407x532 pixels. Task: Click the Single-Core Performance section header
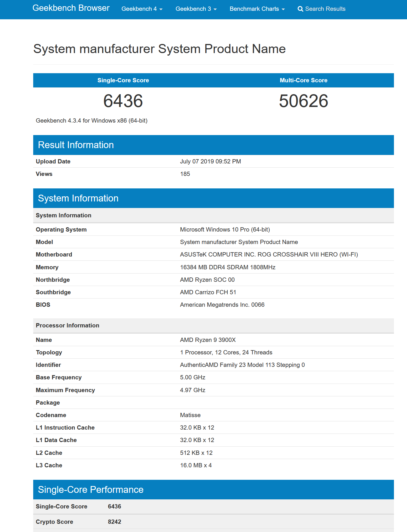pyautogui.click(x=91, y=490)
